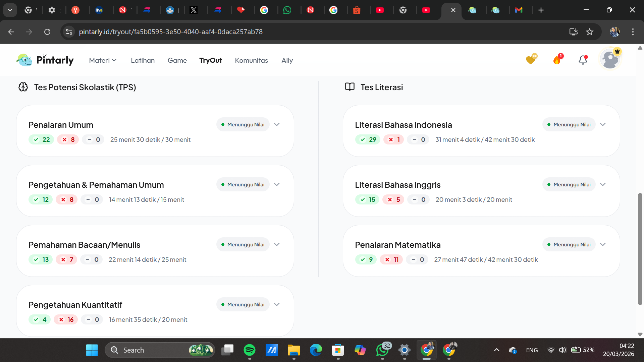The height and width of the screenshot is (362, 644).
Task: Bookmark this page with the star
Action: tap(590, 32)
